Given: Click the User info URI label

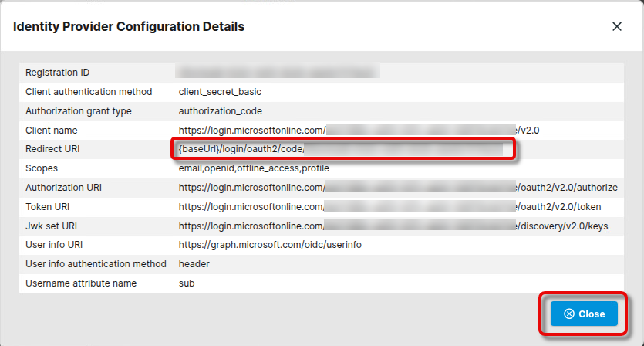Looking at the screenshot, I should [53, 245].
